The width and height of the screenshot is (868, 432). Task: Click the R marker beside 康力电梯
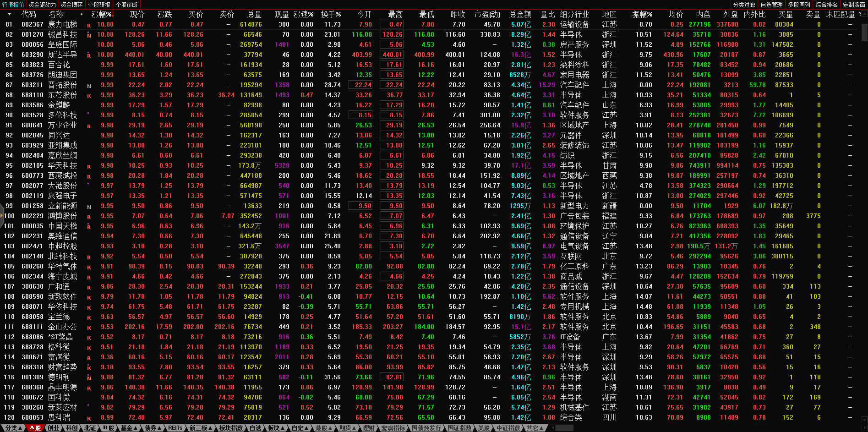[89, 26]
